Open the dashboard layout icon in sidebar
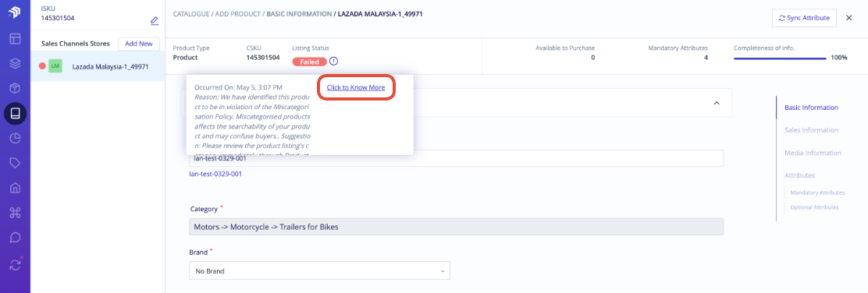 15,39
